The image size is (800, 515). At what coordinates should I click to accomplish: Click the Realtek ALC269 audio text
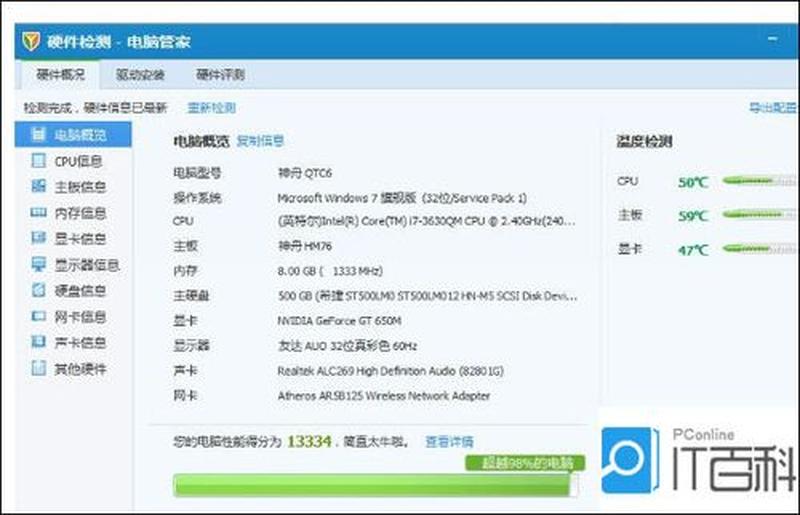click(x=390, y=371)
